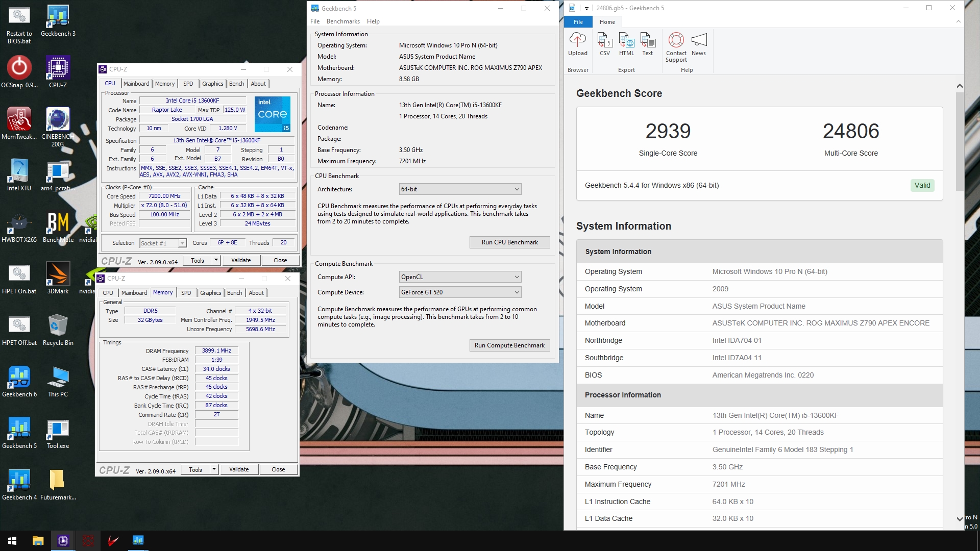Click Validate in upper CPU-Z window
This screenshot has height=551, width=980.
coord(241,260)
